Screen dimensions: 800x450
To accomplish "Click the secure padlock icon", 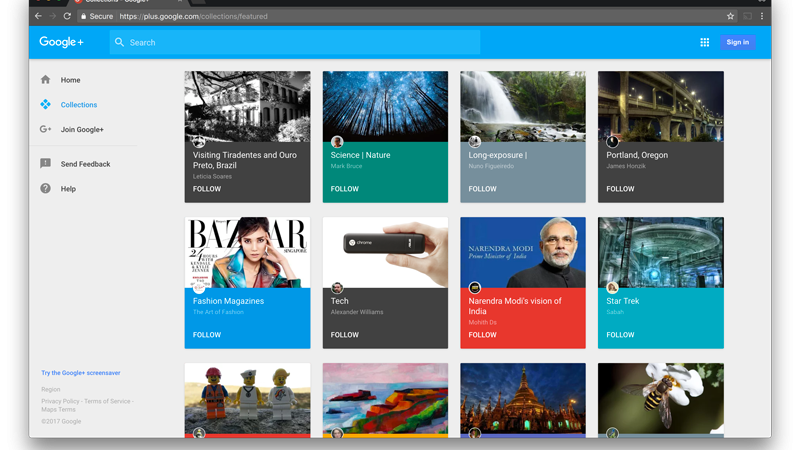I will pos(83,16).
